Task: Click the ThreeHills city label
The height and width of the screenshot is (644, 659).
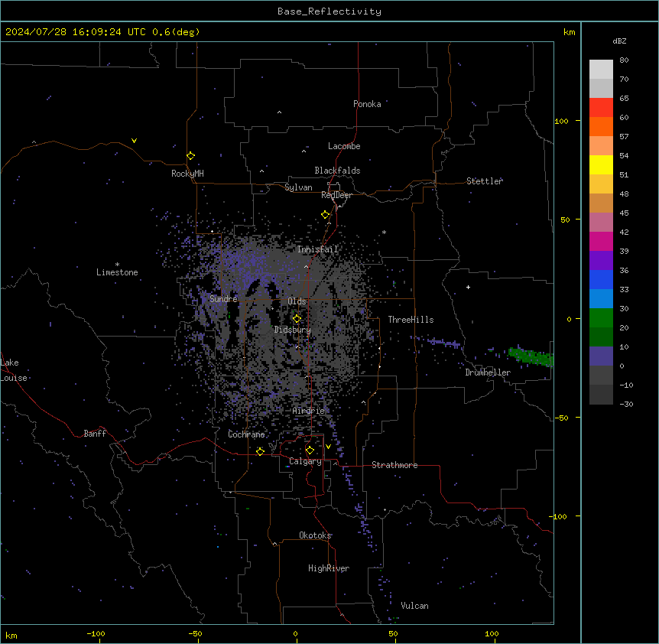Action: 411,320
